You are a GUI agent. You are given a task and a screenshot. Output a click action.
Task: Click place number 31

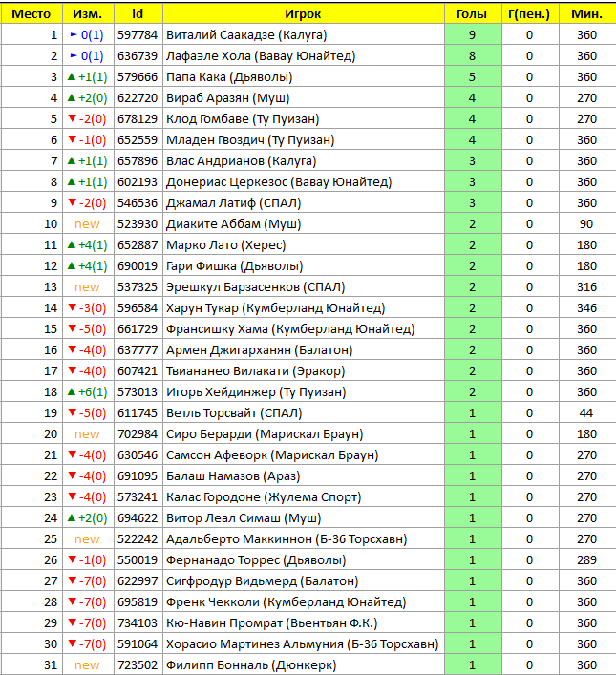pyautogui.click(x=51, y=665)
